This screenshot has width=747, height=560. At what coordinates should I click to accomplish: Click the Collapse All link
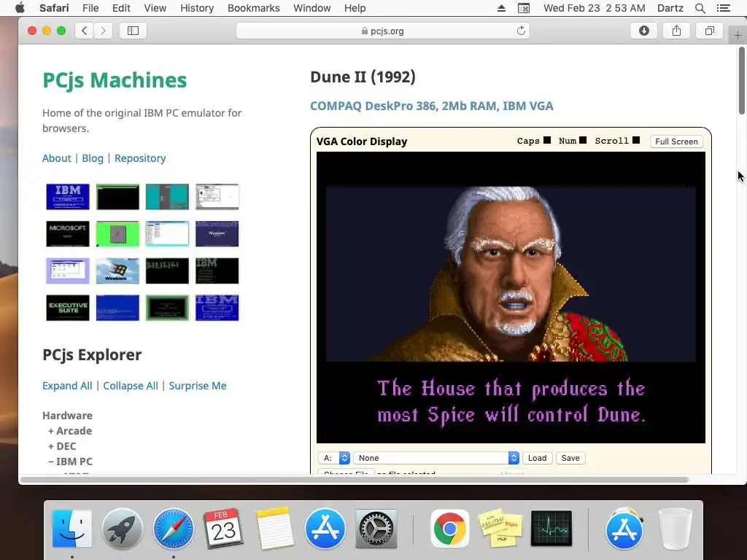click(x=131, y=386)
